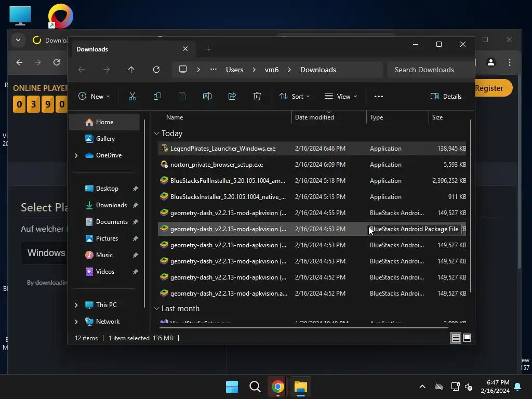
Task: Click the Norton browser desktop shortcut
Action: (60, 16)
